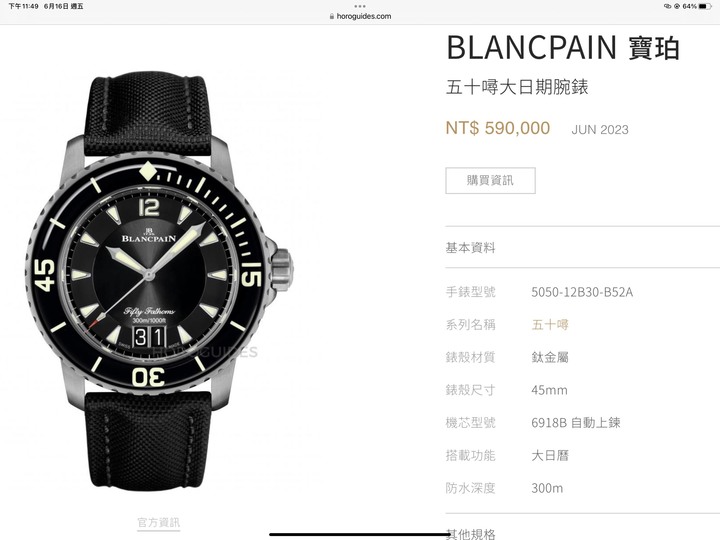Tap the orientation lock status icon
This screenshot has width=720, height=540.
[676, 6]
